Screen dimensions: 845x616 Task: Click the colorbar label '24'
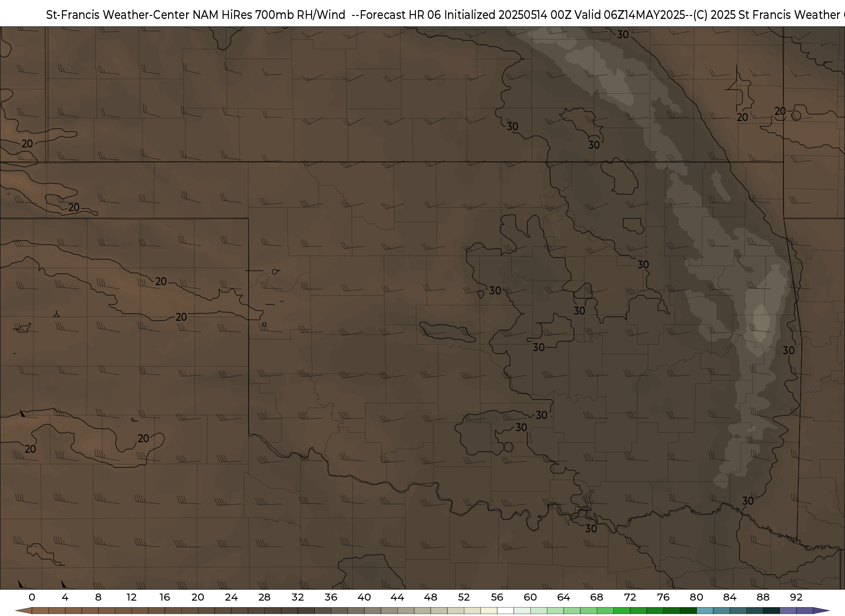pos(231,597)
